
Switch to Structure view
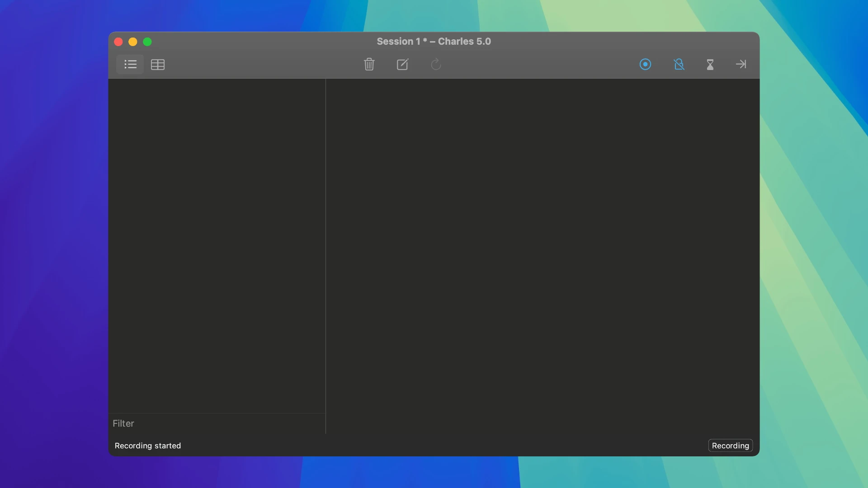point(130,64)
